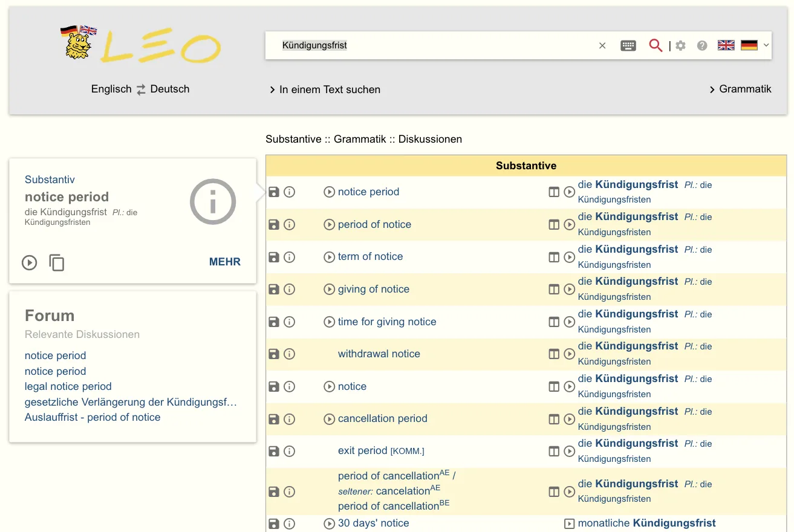This screenshot has height=532, width=794.
Task: Open the help question mark icon
Action: pos(702,45)
